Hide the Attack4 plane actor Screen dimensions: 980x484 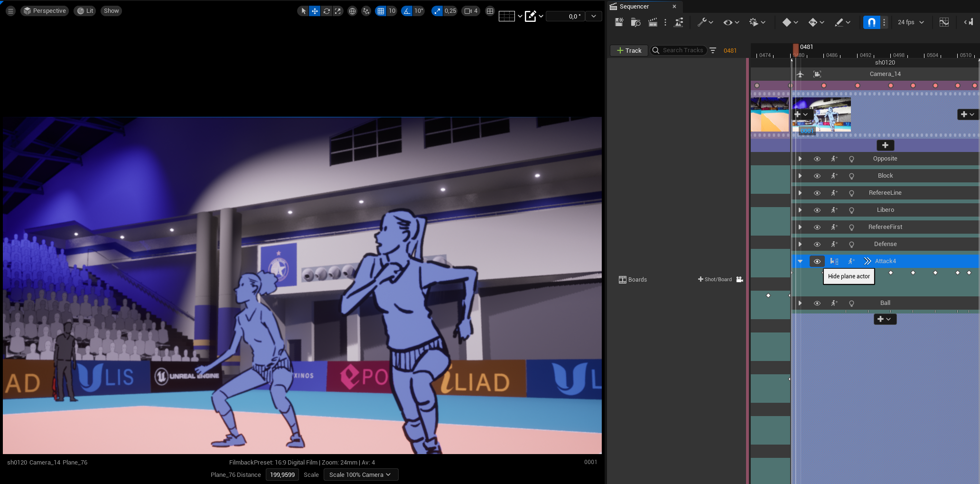tap(817, 261)
